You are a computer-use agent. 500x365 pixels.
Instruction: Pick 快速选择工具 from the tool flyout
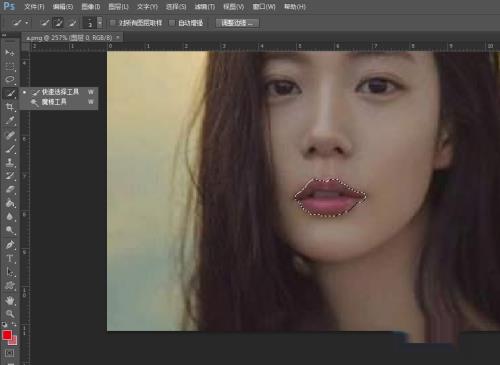tap(59, 92)
